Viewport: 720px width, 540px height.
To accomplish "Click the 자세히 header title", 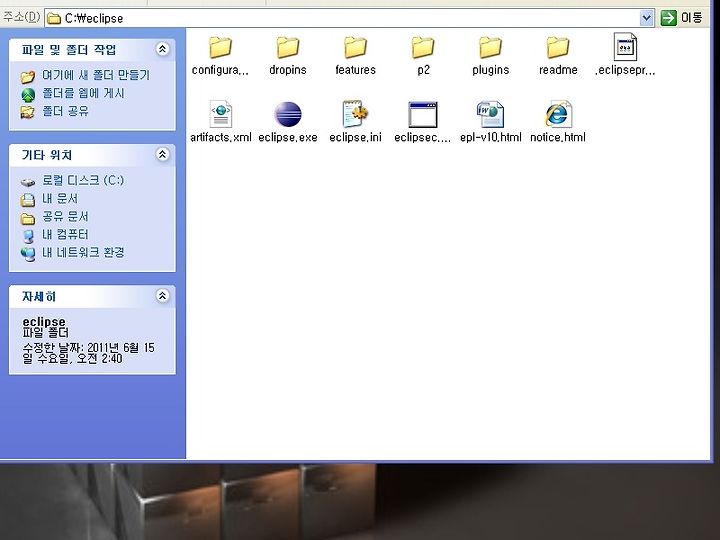I will [x=39, y=296].
